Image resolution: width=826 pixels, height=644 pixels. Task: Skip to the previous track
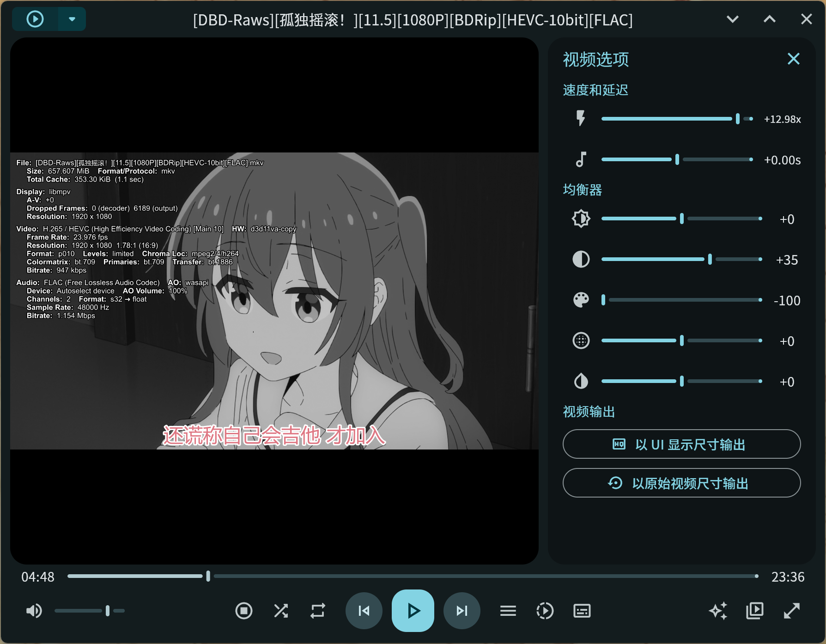click(x=364, y=611)
